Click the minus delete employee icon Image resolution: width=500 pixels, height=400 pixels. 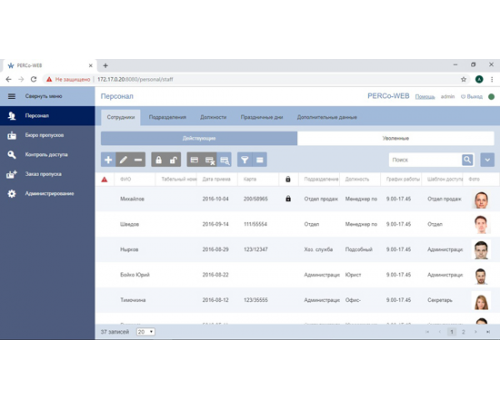pos(138,160)
